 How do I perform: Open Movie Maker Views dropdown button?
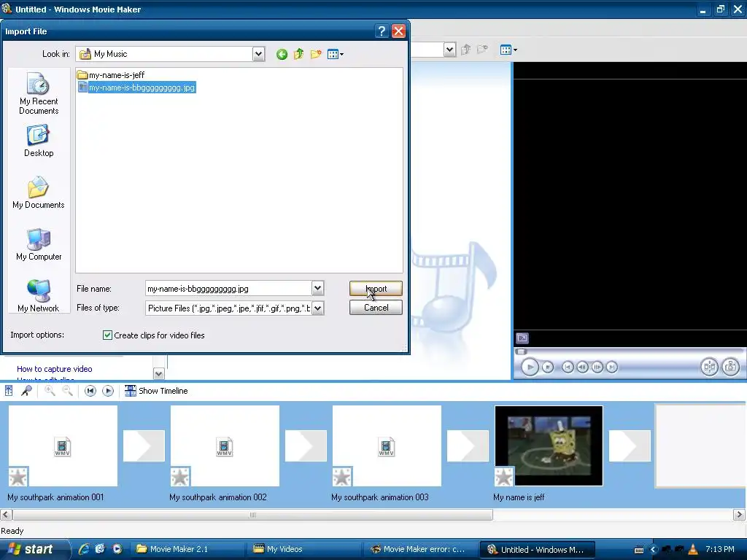tap(508, 50)
